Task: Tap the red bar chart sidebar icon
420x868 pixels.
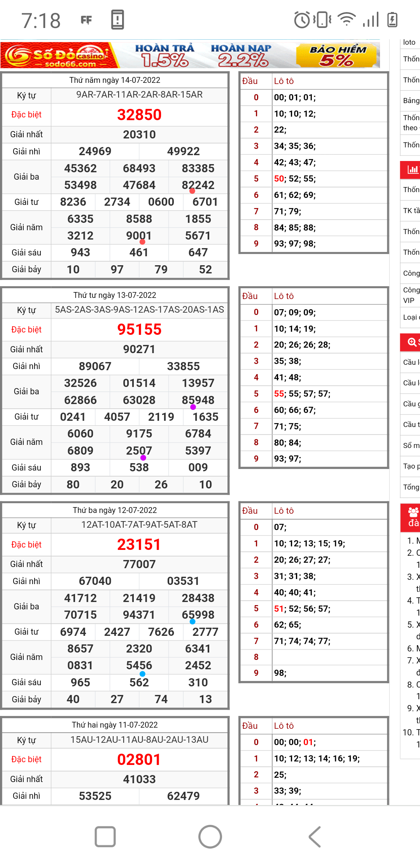Action: [x=412, y=170]
